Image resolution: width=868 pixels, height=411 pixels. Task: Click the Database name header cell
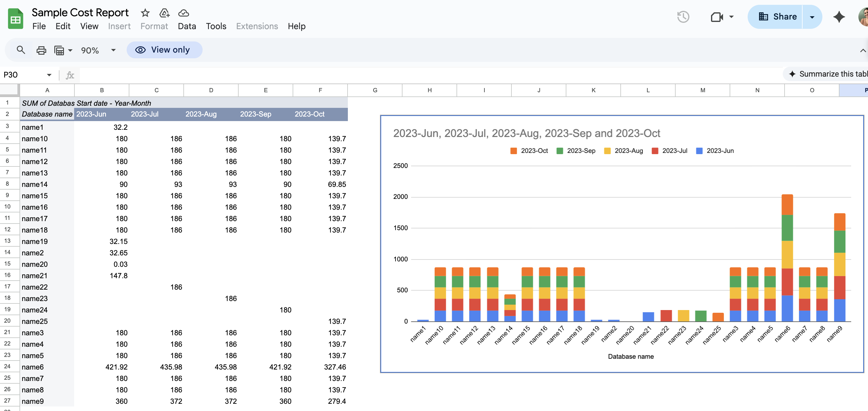[47, 114]
